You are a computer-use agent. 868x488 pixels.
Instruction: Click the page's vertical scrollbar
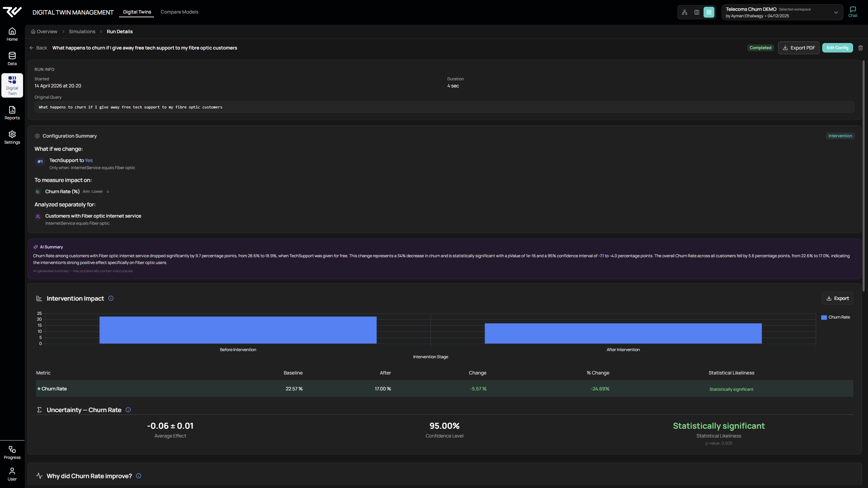click(x=863, y=176)
